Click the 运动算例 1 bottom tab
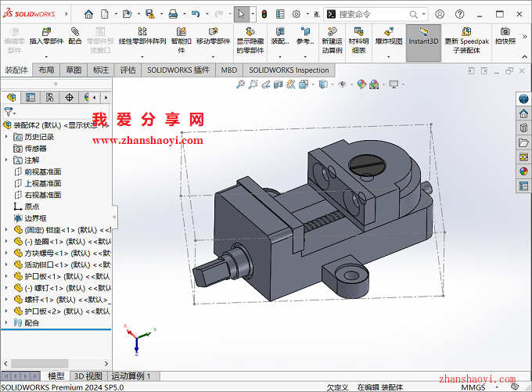 point(130,376)
